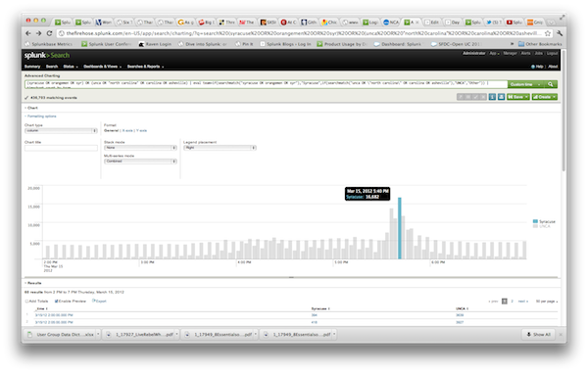Click the blue job inspector info icon
588x373 pixels.
[492, 97]
